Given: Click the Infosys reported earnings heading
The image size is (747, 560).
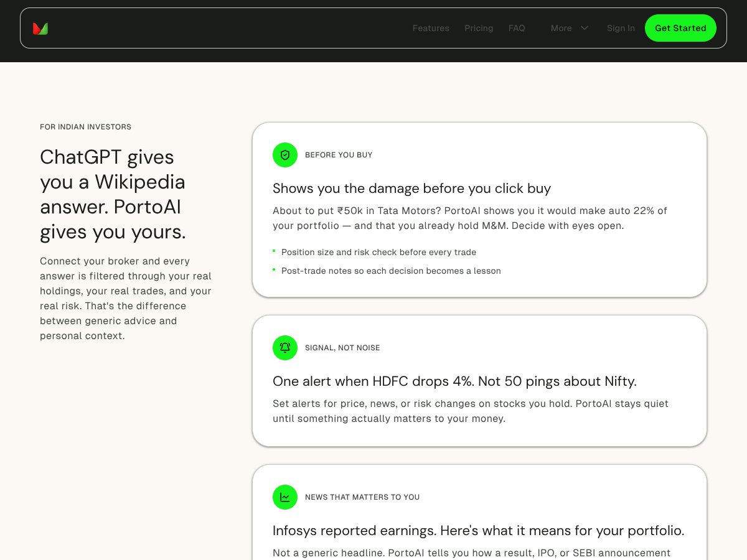Looking at the screenshot, I should coord(478,531).
